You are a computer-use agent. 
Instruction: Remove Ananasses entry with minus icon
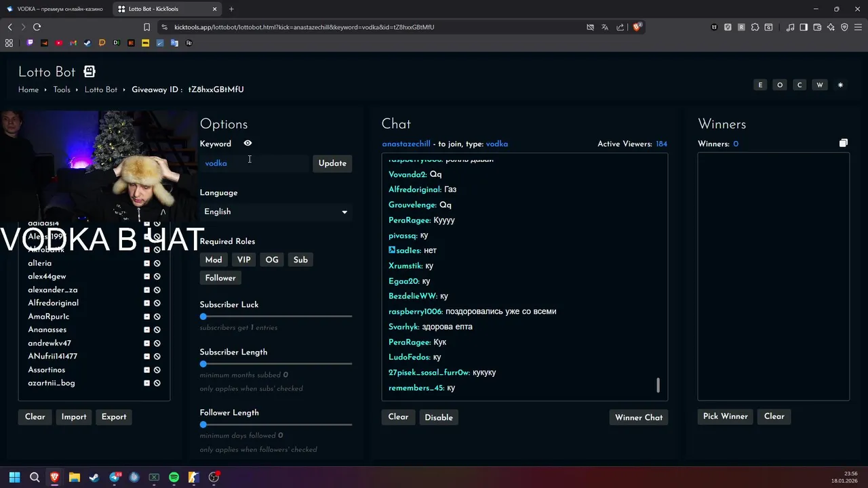(146, 330)
